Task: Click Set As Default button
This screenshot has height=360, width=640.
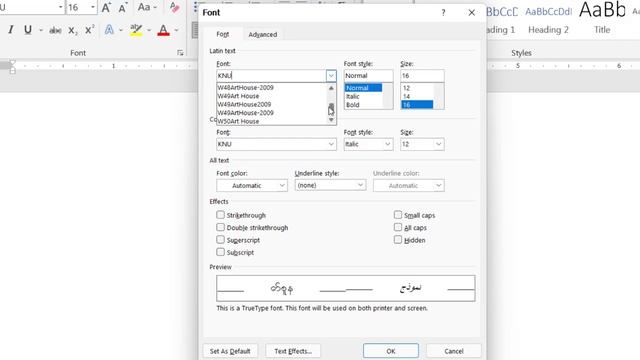Action: click(230, 351)
